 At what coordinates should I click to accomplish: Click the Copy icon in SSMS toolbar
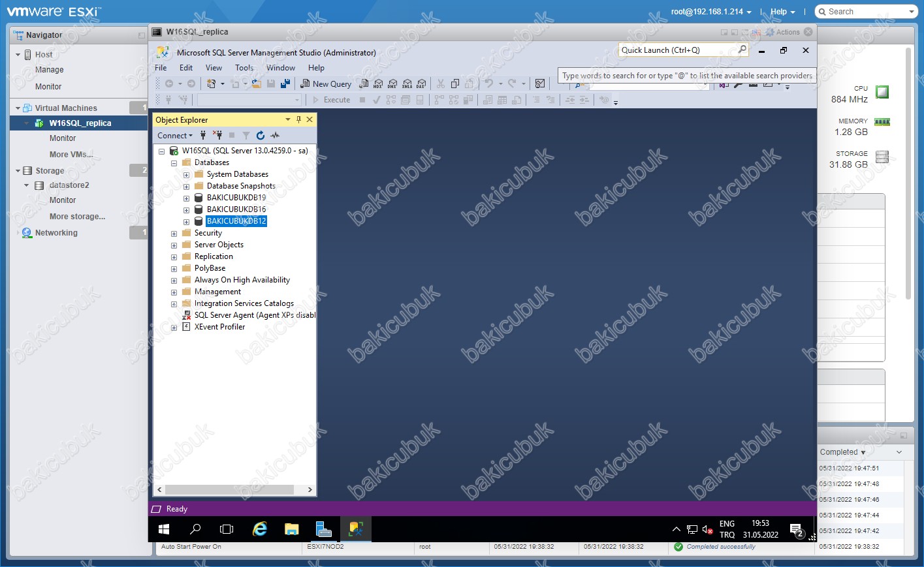tap(454, 84)
